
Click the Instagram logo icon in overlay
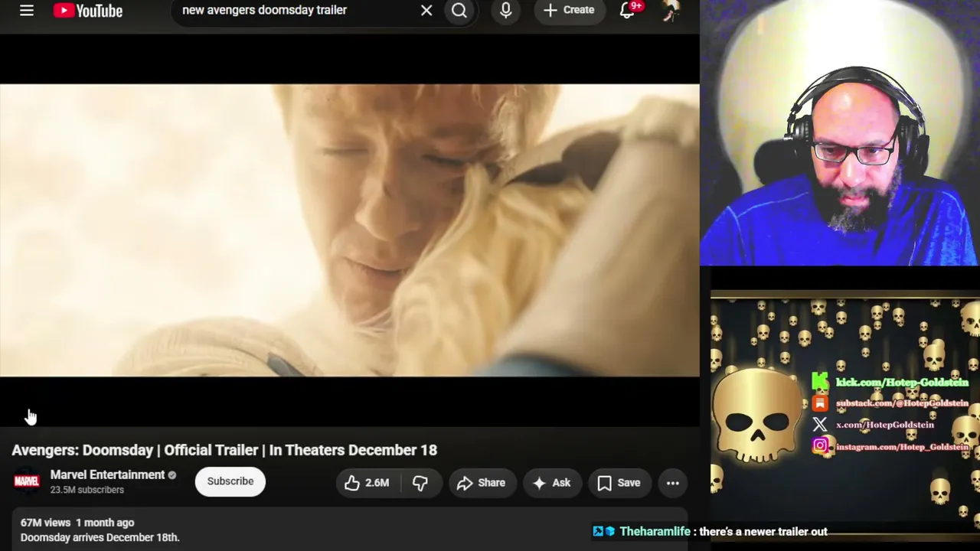click(x=820, y=445)
